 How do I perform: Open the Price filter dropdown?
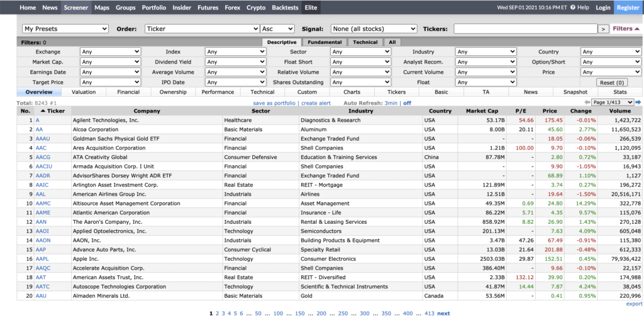[611, 72]
